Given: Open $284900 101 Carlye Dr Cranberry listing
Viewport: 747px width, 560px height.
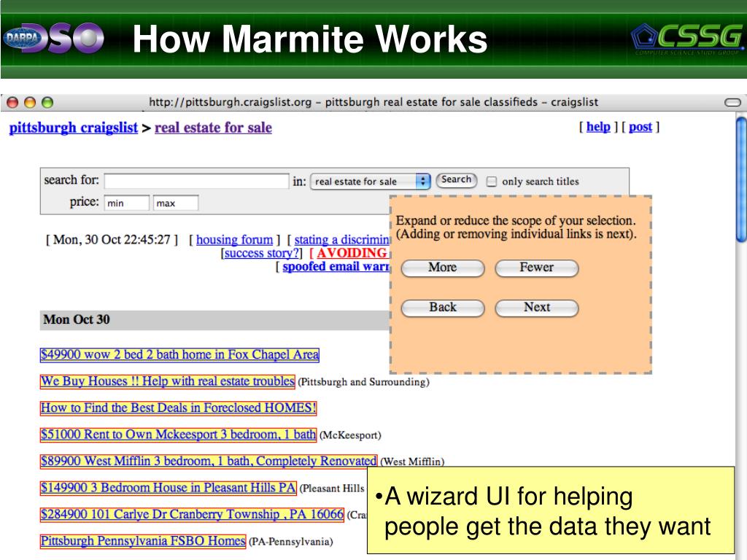Looking at the screenshot, I should click(x=192, y=515).
